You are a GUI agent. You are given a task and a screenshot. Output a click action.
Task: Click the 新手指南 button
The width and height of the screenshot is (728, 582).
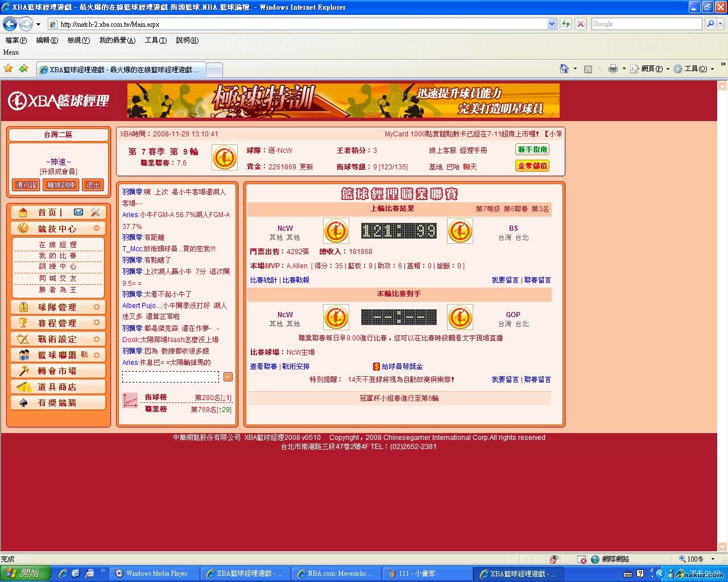pos(532,149)
